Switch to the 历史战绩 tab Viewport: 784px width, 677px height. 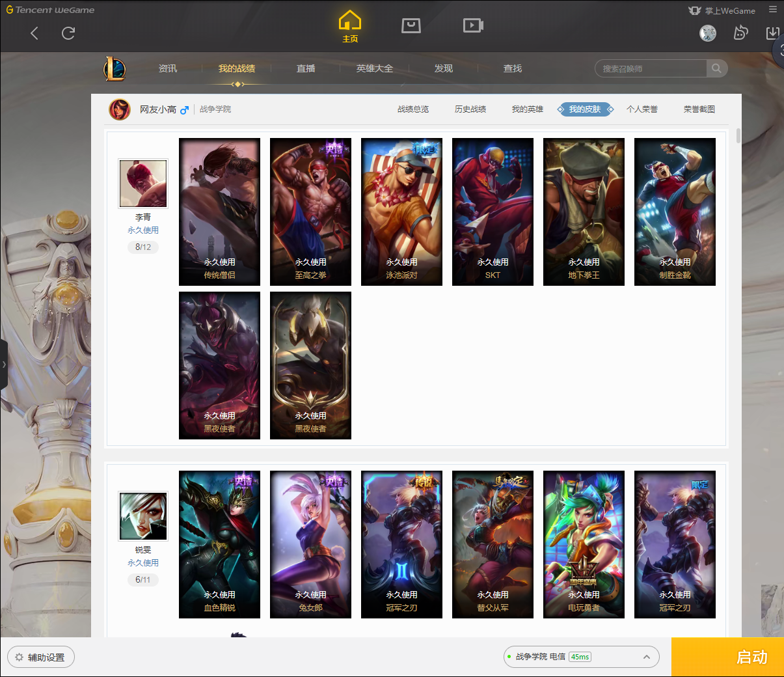[470, 109]
